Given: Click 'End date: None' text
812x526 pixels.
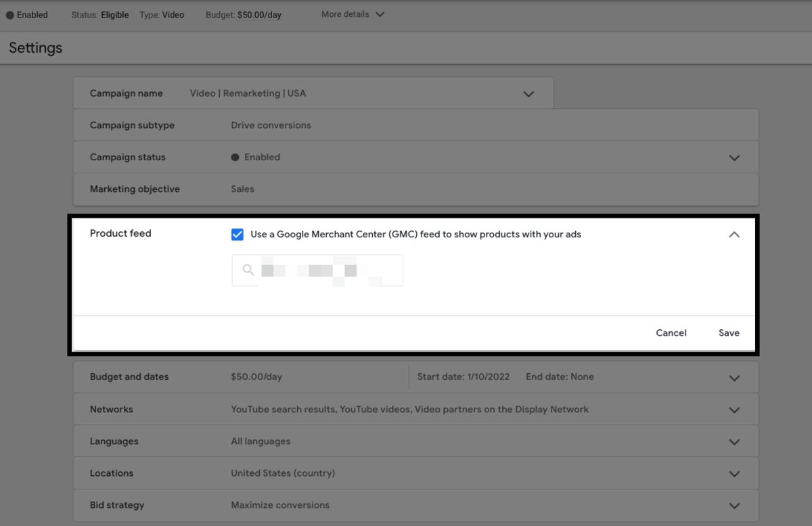Looking at the screenshot, I should 560,377.
